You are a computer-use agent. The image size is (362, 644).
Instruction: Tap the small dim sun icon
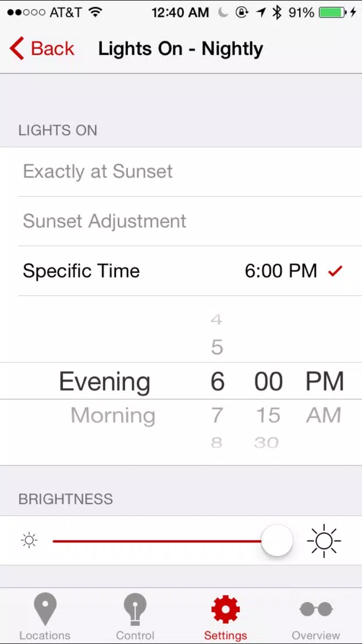click(x=29, y=540)
